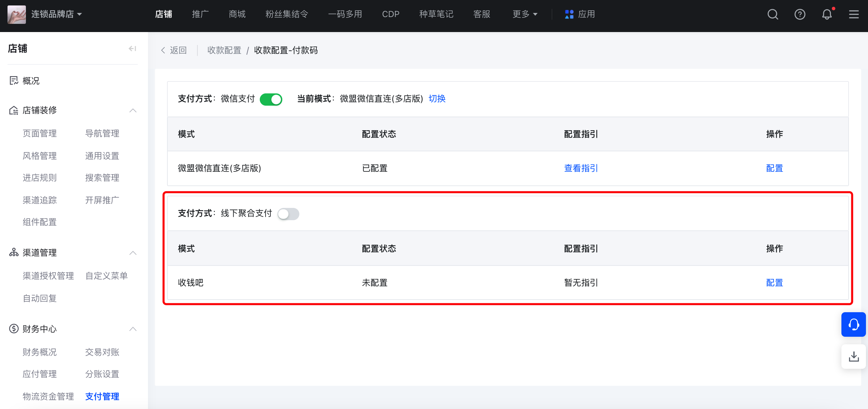Open the CDP menu item
Viewport: 868px width, 409px height.
(391, 14)
